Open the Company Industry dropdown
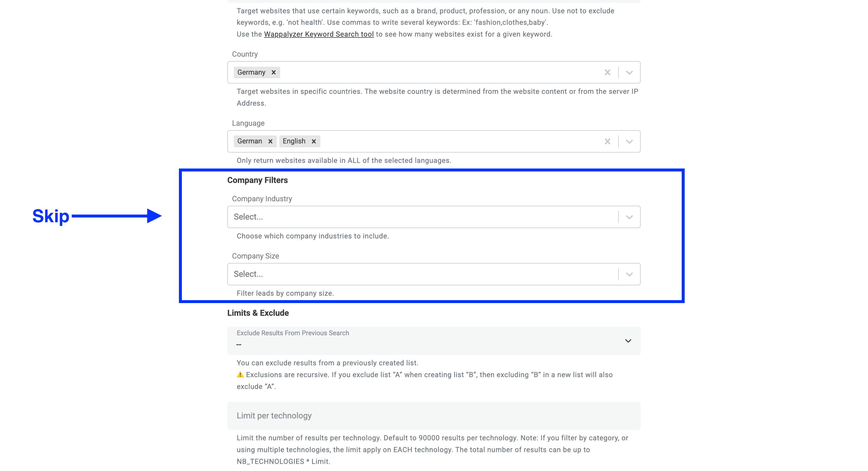The height and width of the screenshot is (471, 868). [x=404, y=217]
